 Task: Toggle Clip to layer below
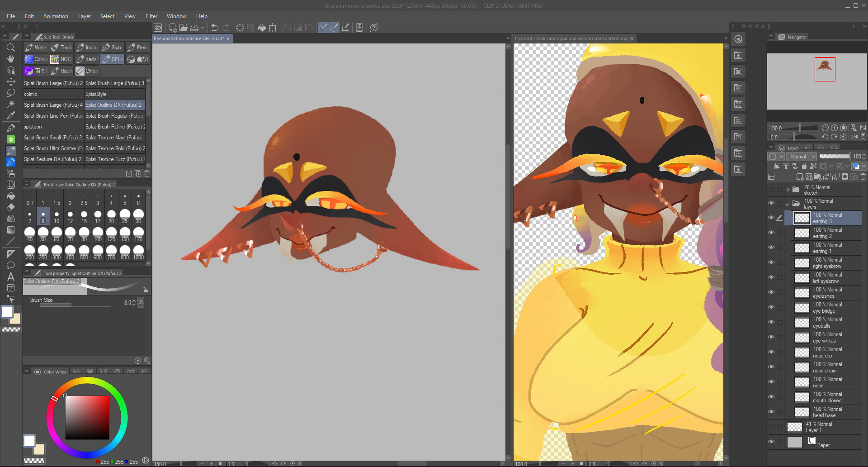tap(777, 167)
